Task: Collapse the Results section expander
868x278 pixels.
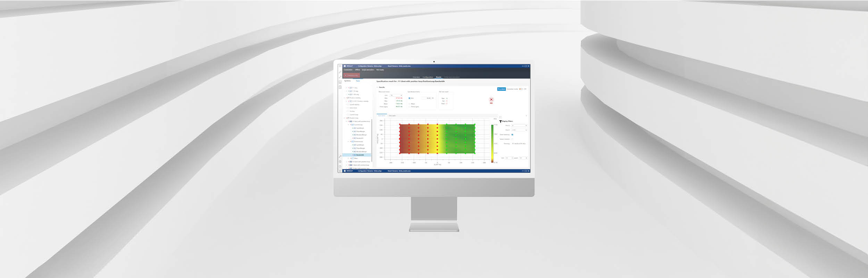Action: coord(378,87)
